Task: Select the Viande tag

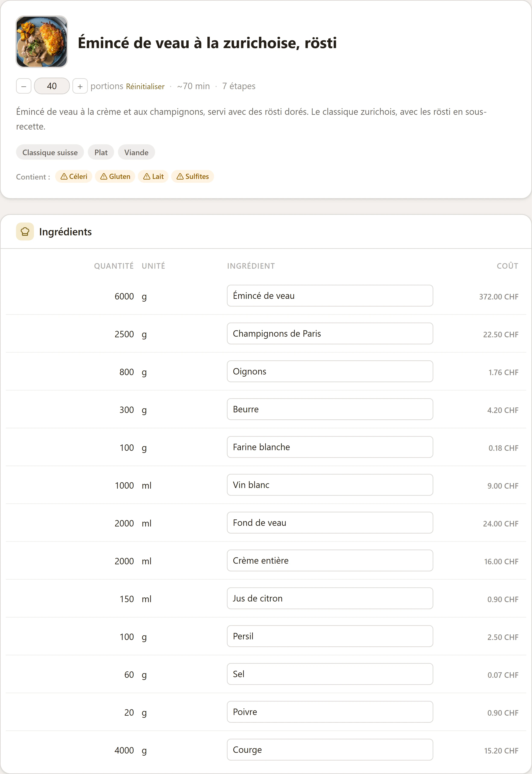Action: [136, 152]
